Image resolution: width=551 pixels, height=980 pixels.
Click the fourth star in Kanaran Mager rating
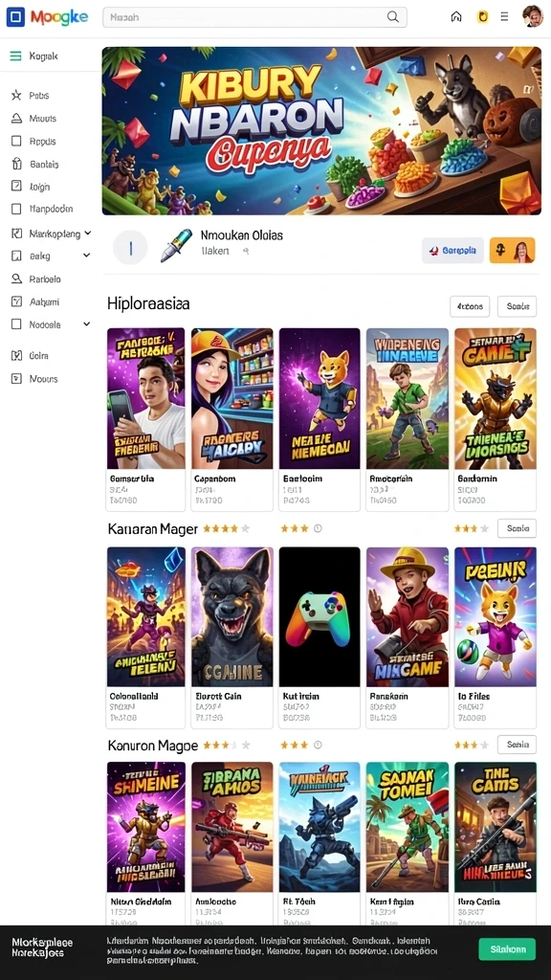[233, 528]
